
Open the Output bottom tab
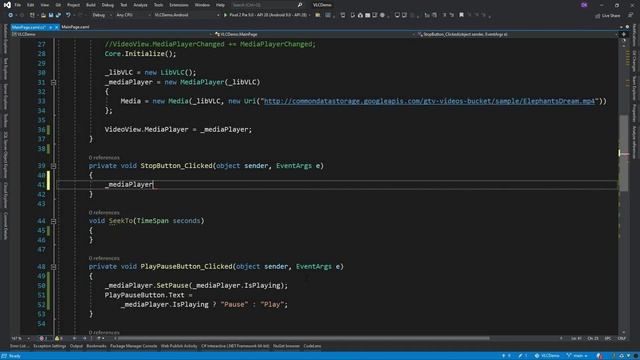tap(76, 346)
